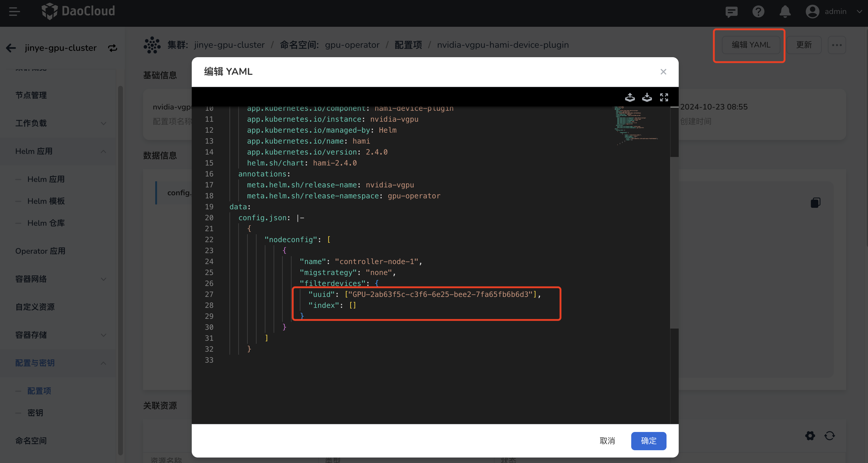Click the download YAML icon
Viewport: 868px width, 463px height.
pos(647,97)
